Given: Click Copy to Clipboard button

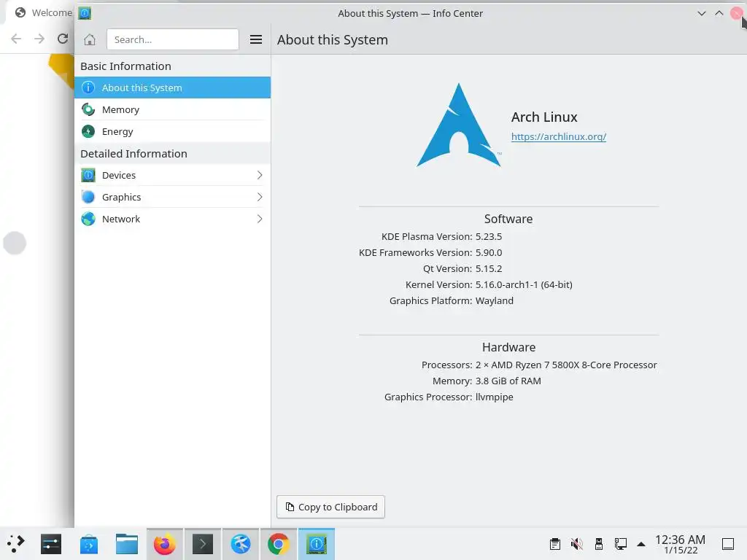Looking at the screenshot, I should [330, 507].
